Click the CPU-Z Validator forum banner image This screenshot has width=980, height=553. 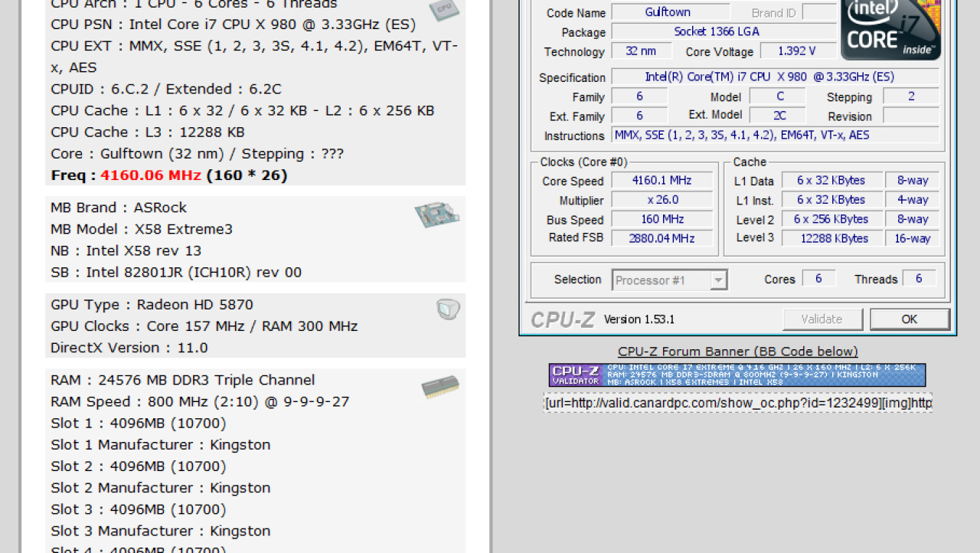coord(737,375)
